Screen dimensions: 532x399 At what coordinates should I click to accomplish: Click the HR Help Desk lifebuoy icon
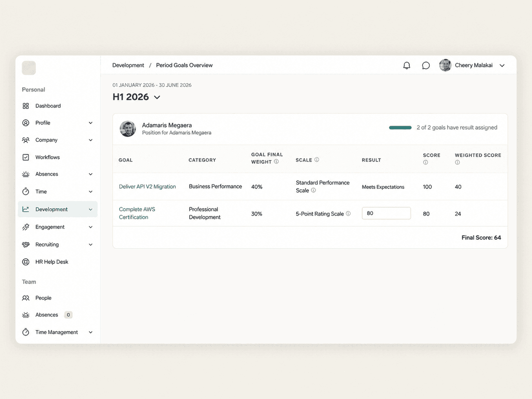[x=26, y=262]
